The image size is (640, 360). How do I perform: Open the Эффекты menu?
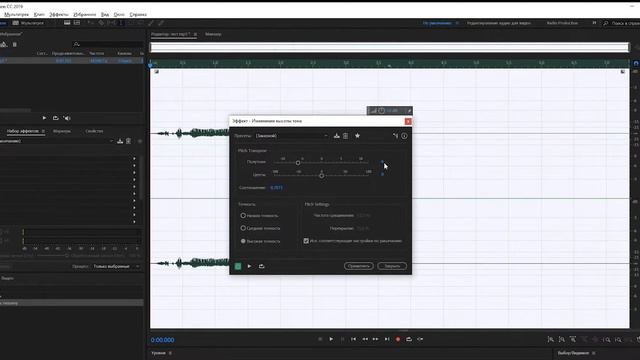click(x=59, y=14)
